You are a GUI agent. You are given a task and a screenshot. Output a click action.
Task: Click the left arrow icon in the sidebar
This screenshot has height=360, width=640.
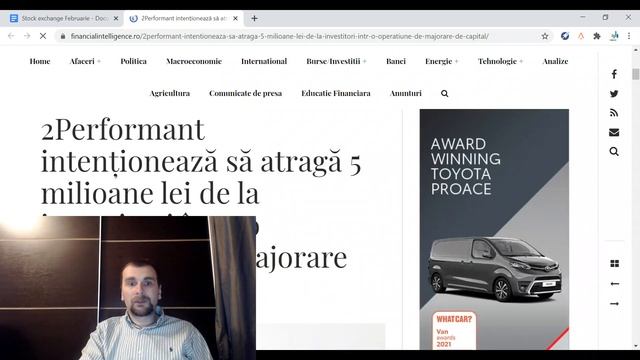click(614, 284)
